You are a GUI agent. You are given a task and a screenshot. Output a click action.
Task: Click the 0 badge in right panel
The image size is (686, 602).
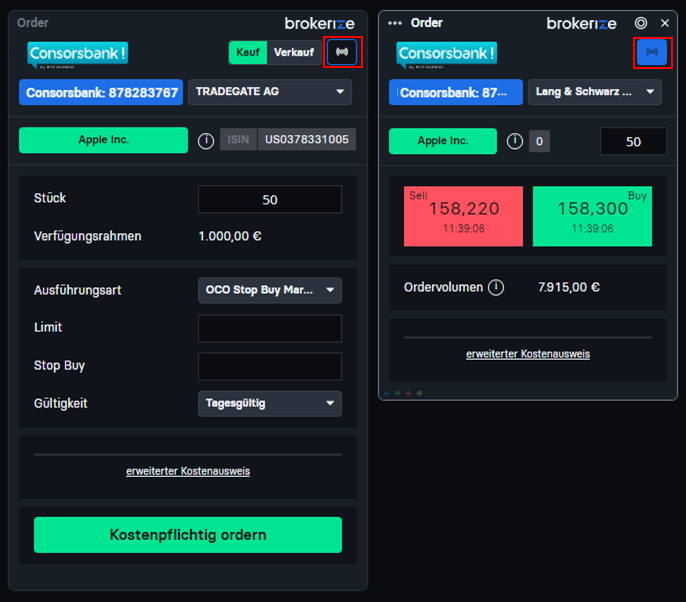[539, 141]
